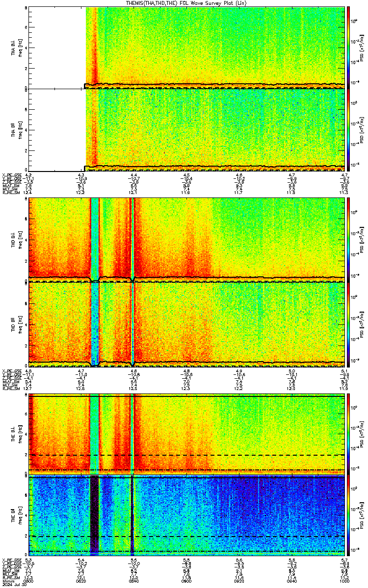Click the PSD color bar beside THE B-perpendicular
This screenshot has height=588, width=368.
(x=348, y=434)
